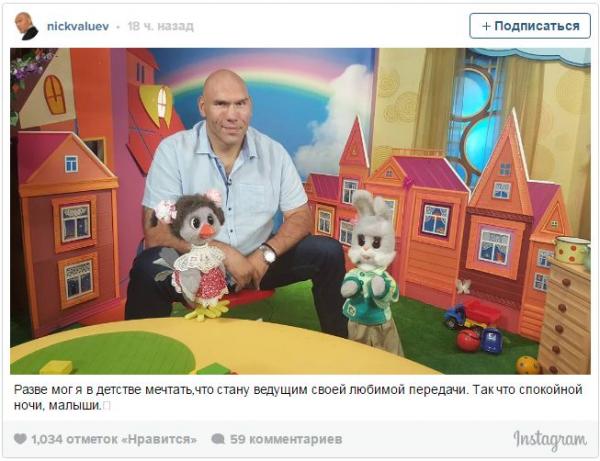Open the nickvaluev profile avatar
Viewport: 600px width, 461px height.
click(x=26, y=26)
